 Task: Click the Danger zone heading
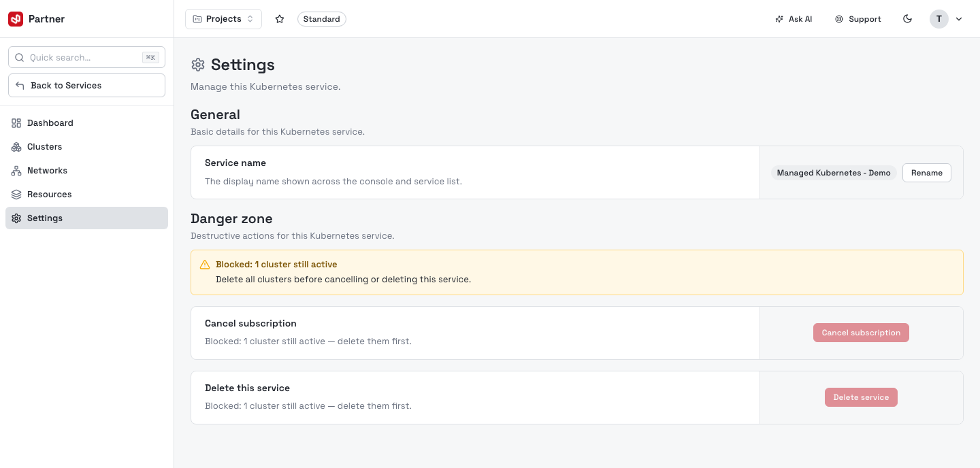click(231, 219)
